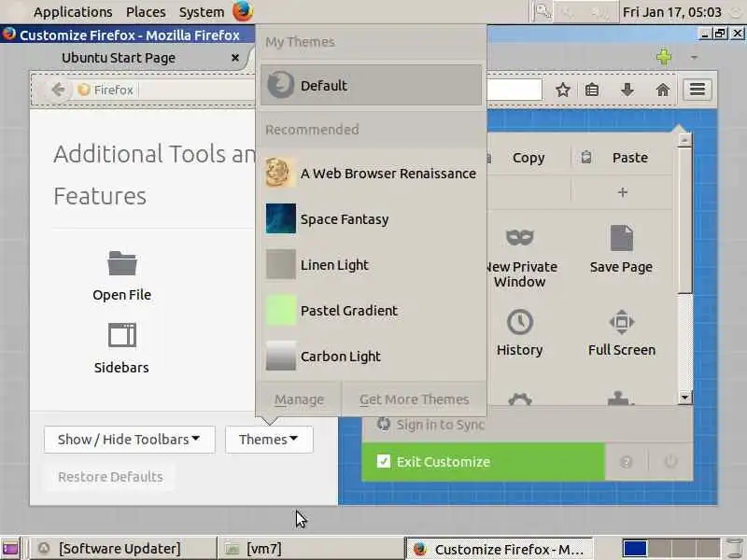Click the menu panel scrollbar up arrow
This screenshot has width=747, height=560.
(x=685, y=140)
